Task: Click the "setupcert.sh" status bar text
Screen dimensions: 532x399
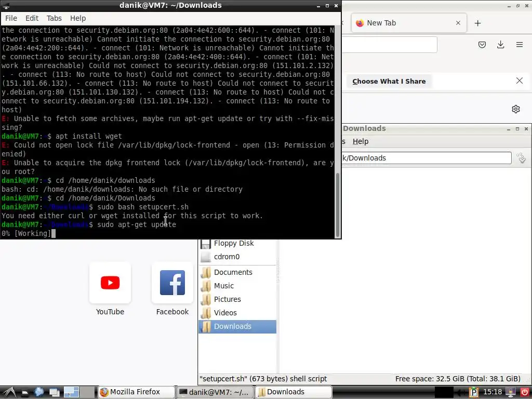Action: pos(263,379)
